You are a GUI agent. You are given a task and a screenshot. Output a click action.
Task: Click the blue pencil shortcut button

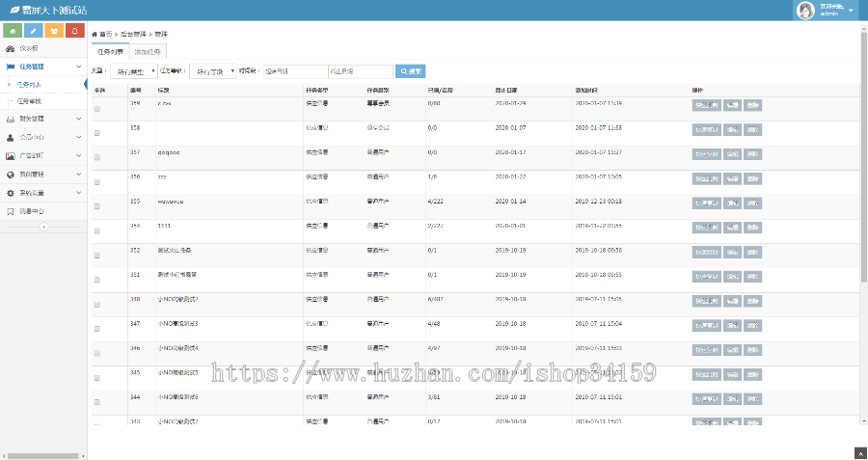[33, 31]
